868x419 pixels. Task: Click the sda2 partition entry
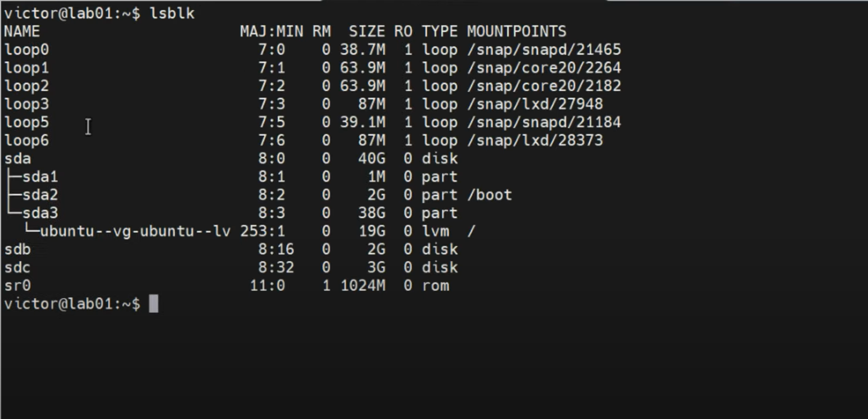[40, 195]
